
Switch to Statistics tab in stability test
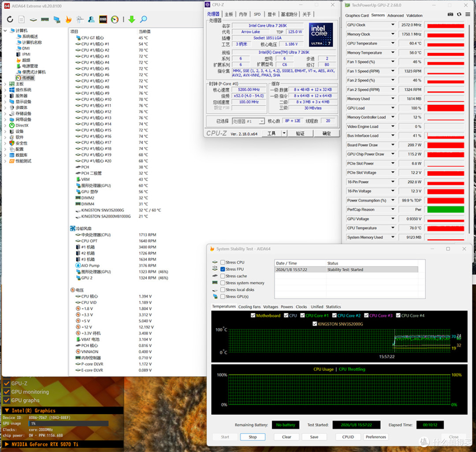(333, 307)
